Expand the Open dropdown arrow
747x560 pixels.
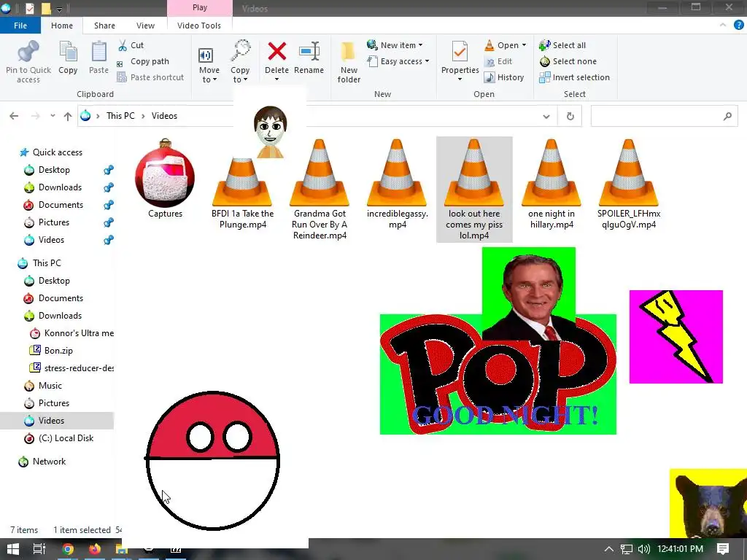[524, 44]
